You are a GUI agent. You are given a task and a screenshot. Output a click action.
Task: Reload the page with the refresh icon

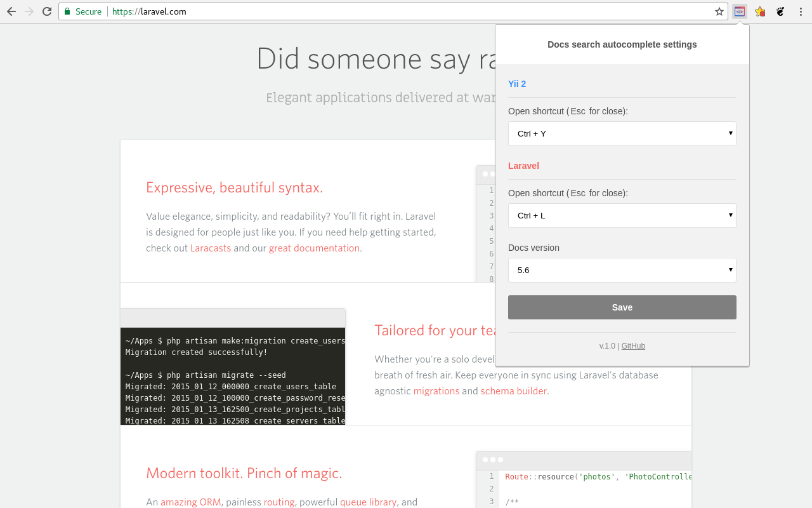pos(46,11)
